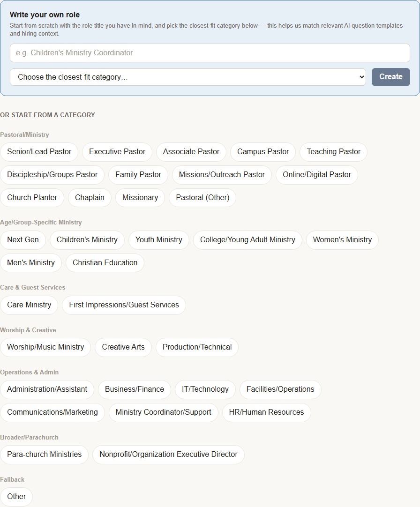Select Administration/Assistant category
420x507 pixels.
47,389
